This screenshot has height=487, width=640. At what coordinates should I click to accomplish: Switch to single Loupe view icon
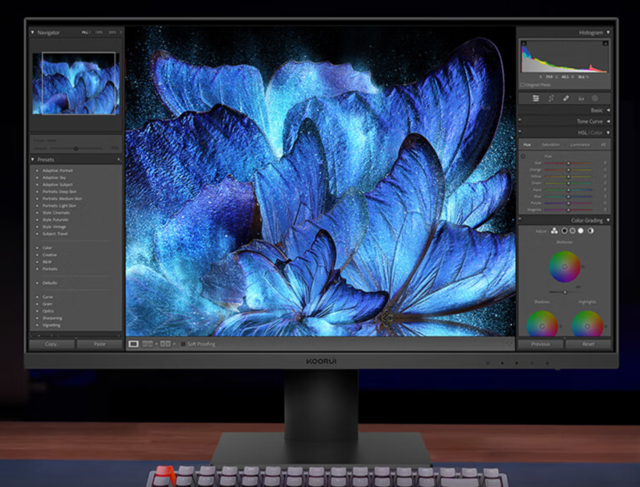click(133, 344)
